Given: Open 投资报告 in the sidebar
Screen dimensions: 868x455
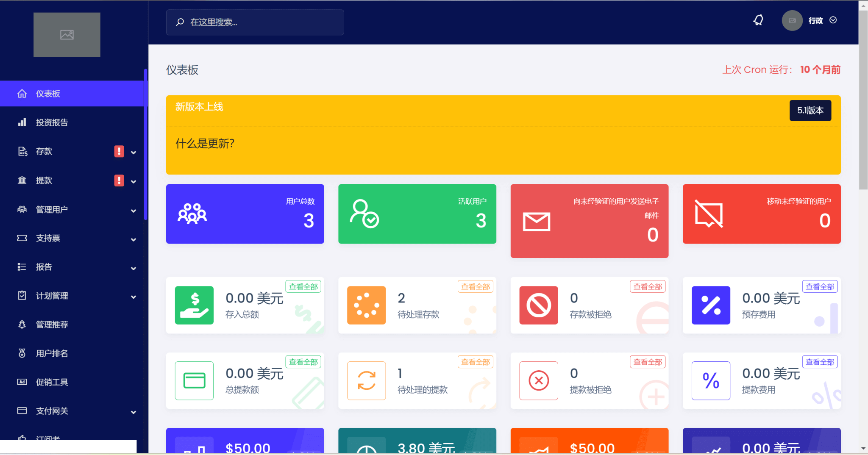Looking at the screenshot, I should [x=52, y=123].
